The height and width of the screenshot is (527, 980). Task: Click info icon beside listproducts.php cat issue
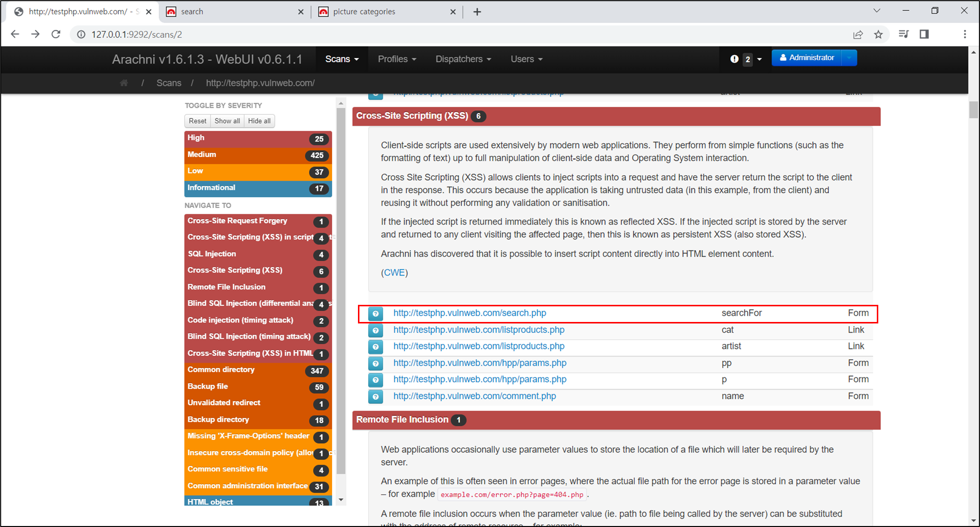[376, 330]
